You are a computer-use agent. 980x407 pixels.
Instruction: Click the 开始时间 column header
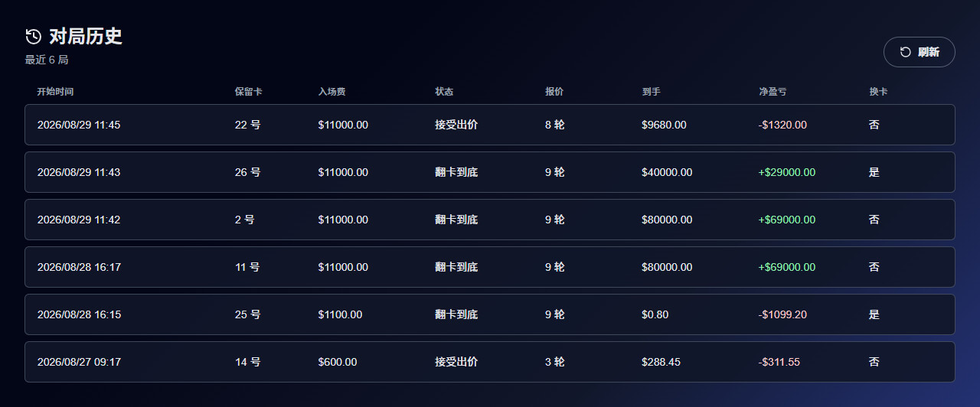(x=55, y=92)
